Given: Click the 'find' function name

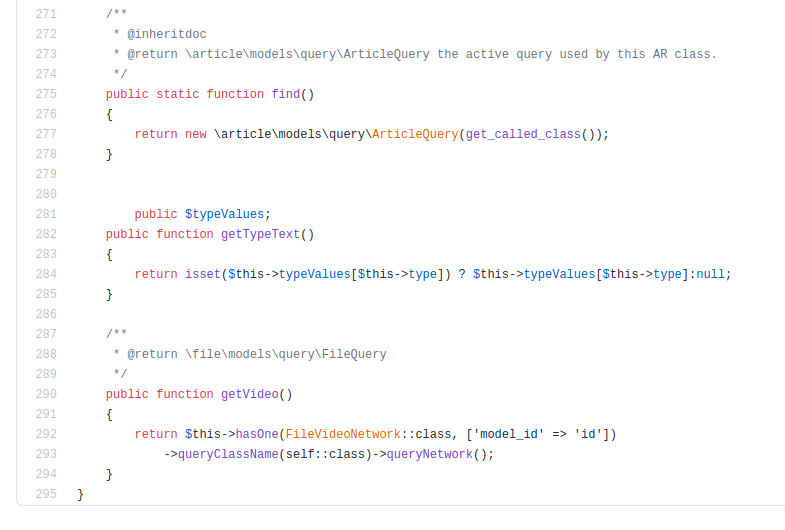Looking at the screenshot, I should point(286,94).
